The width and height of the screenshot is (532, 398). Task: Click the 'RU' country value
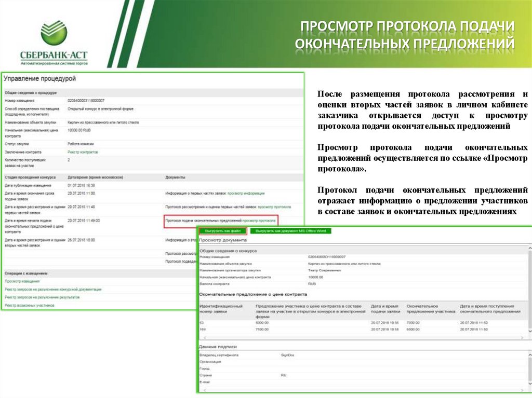(x=284, y=375)
